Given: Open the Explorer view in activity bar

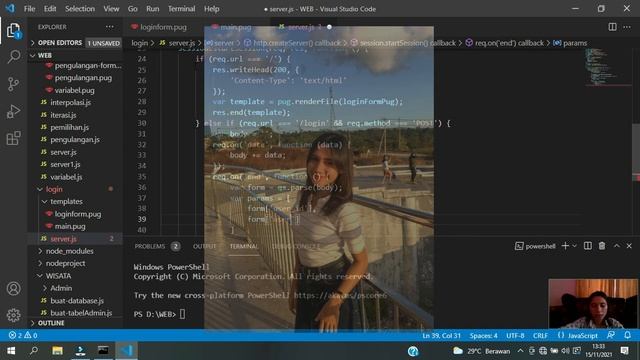Looking at the screenshot, I should pos(13,30).
